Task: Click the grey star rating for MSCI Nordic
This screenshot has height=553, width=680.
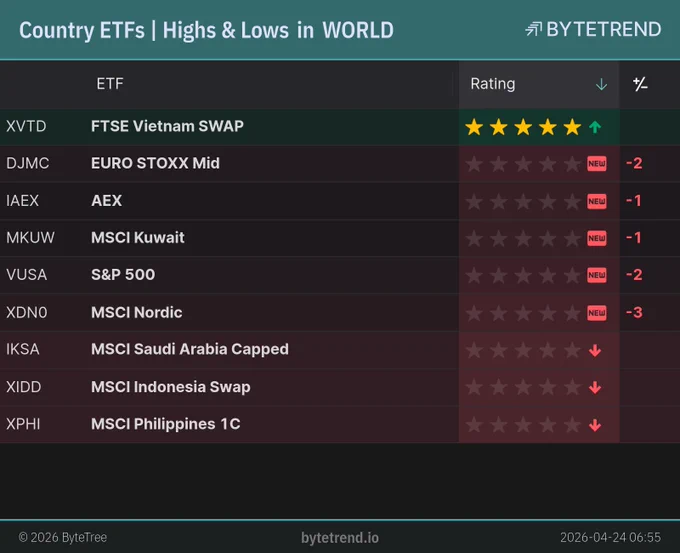Action: tap(523, 313)
